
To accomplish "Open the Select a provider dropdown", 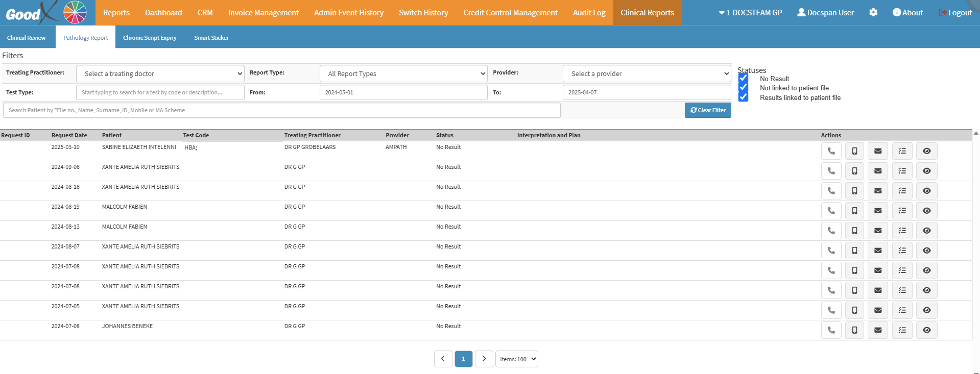I will coord(647,73).
